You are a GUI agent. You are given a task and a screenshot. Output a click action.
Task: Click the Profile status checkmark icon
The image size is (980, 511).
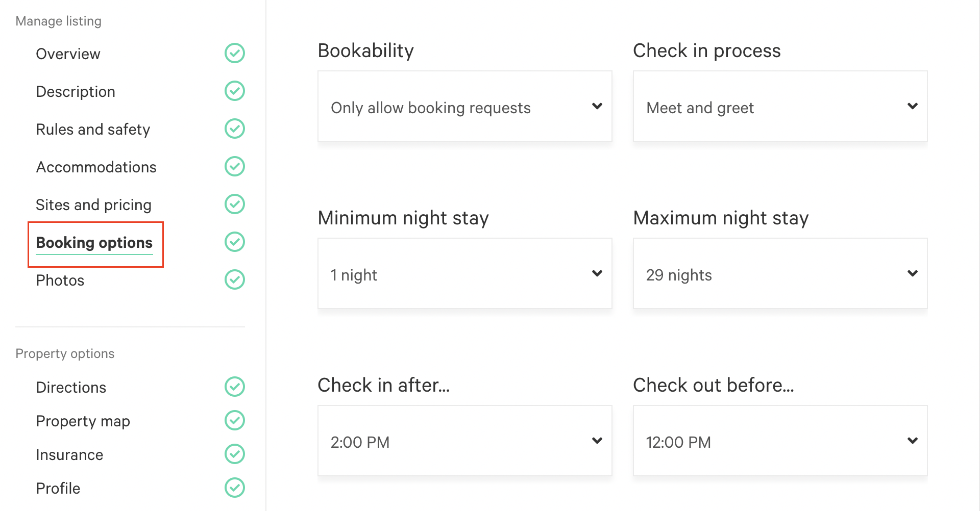pyautogui.click(x=235, y=488)
